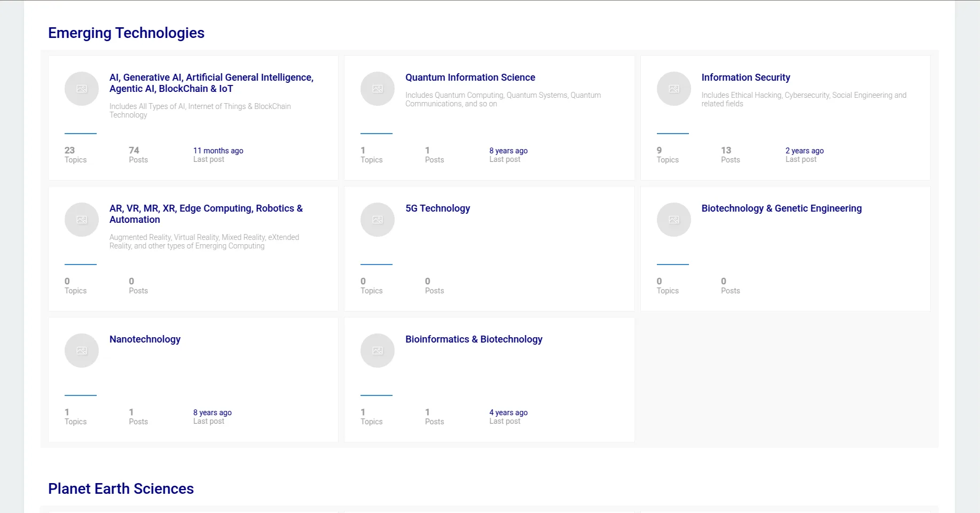
Task: Click the '2 years ago' last post link
Action: [x=804, y=151]
